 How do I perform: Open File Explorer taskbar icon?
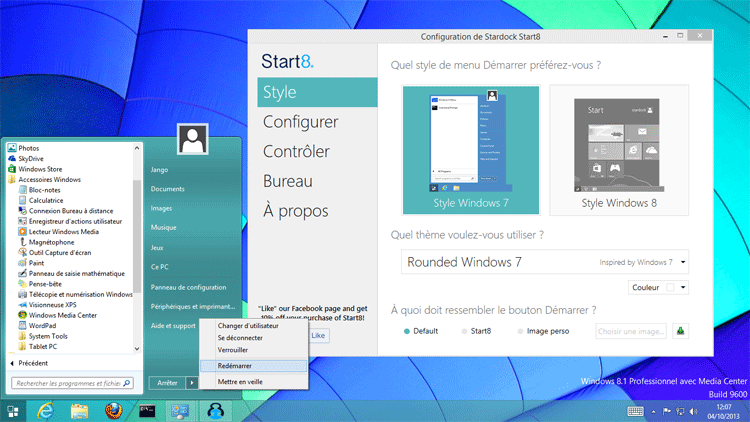[x=80, y=411]
